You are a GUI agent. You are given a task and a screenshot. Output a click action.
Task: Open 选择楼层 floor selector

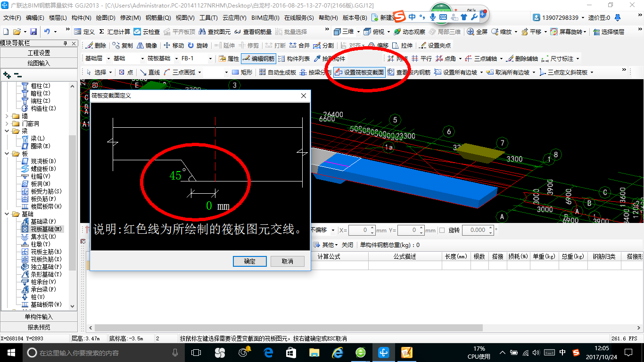(x=609, y=32)
